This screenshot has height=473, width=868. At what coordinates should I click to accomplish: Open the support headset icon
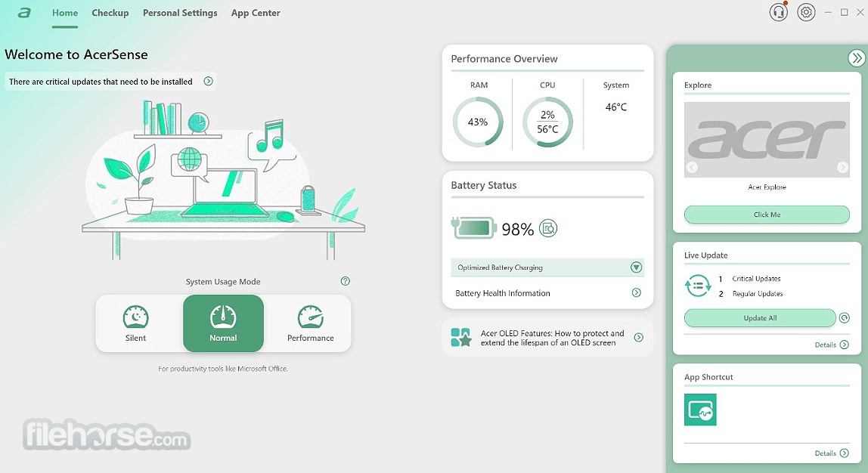(778, 12)
